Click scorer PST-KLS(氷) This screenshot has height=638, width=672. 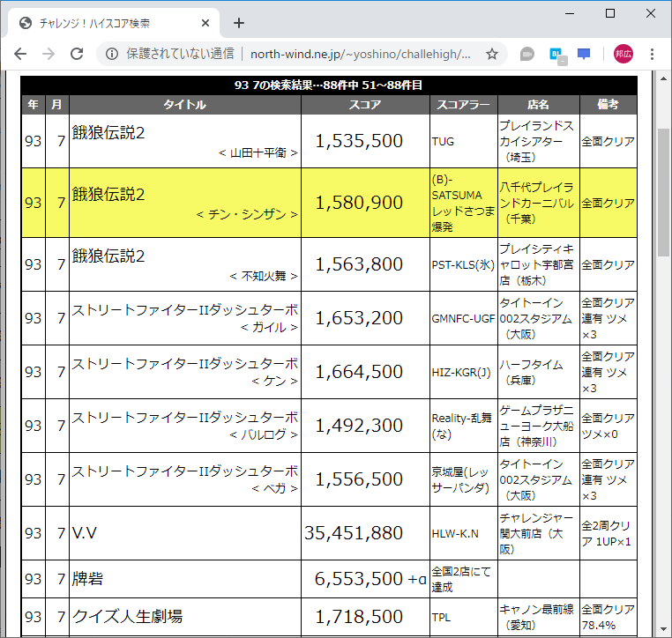pyautogui.click(x=463, y=264)
